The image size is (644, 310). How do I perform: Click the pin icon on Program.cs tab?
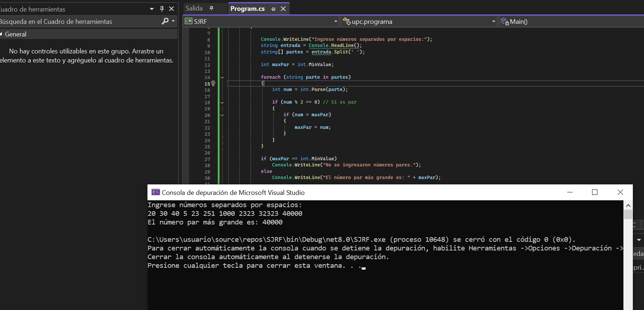pos(273,9)
